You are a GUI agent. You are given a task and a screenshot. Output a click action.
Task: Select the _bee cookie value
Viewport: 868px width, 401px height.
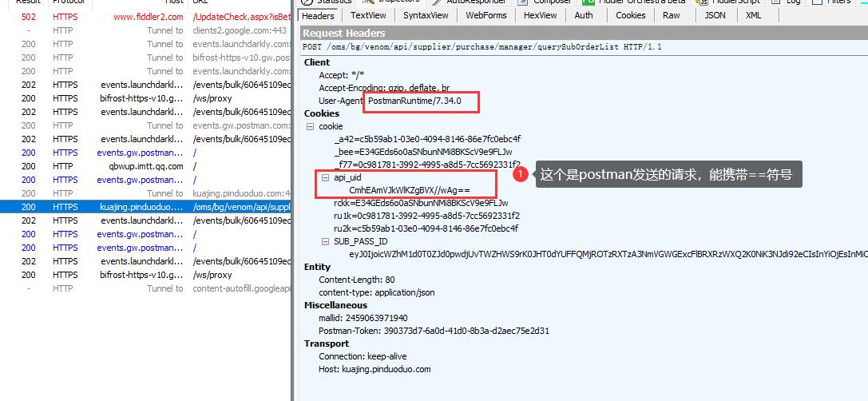click(x=423, y=153)
